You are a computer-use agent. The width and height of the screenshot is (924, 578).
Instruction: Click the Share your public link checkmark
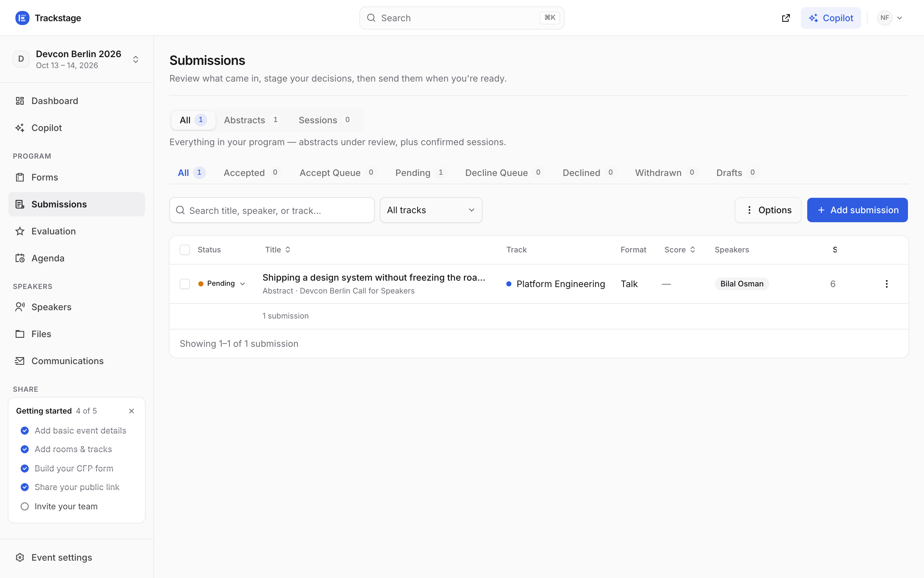click(x=25, y=487)
